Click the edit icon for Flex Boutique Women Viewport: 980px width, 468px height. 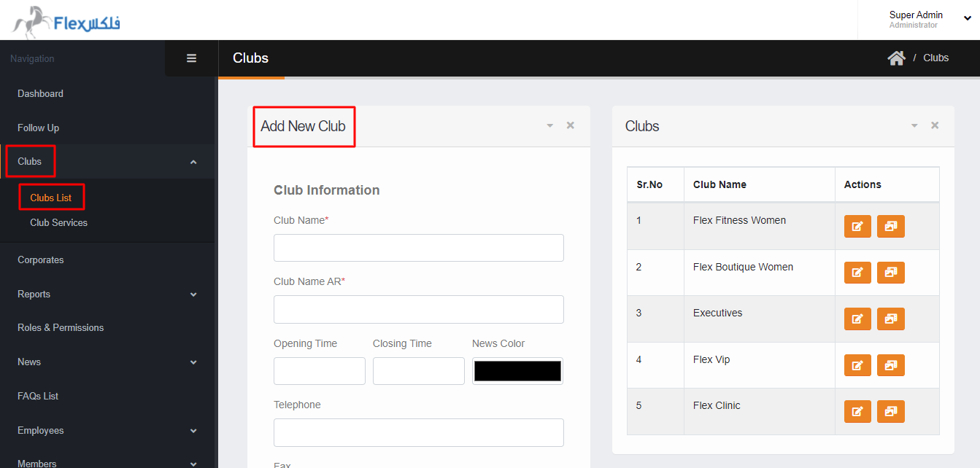(857, 272)
